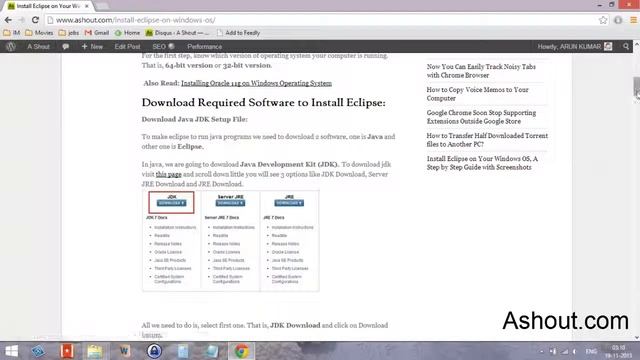Open File Explorer folder on the taskbar
Image resolution: width=640 pixels, height=360 pixels.
coord(95,351)
